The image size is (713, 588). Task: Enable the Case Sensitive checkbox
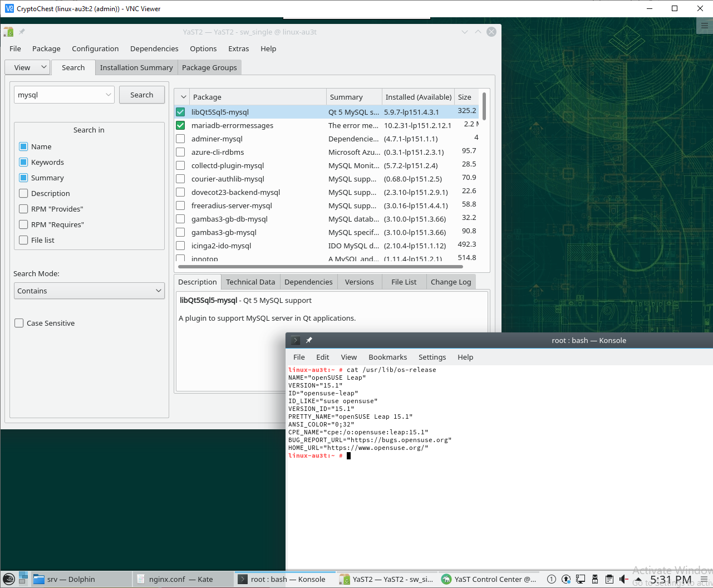pyautogui.click(x=19, y=323)
